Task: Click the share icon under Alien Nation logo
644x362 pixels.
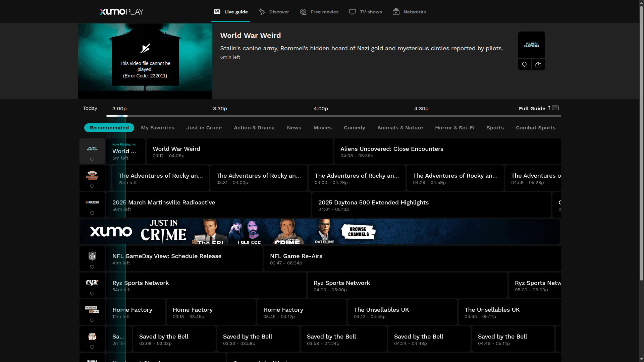Action: 538,65
